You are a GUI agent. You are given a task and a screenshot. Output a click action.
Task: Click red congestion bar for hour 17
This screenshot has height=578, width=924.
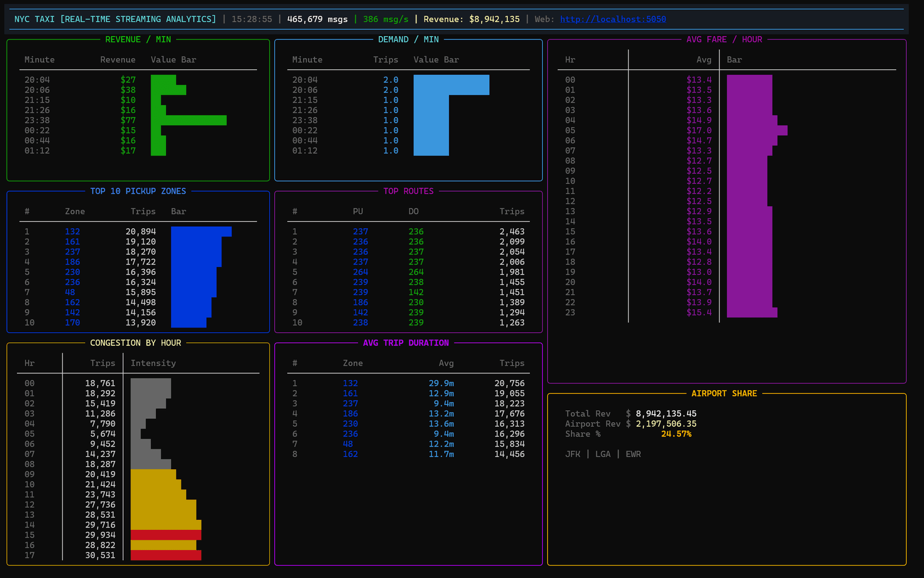click(x=166, y=555)
